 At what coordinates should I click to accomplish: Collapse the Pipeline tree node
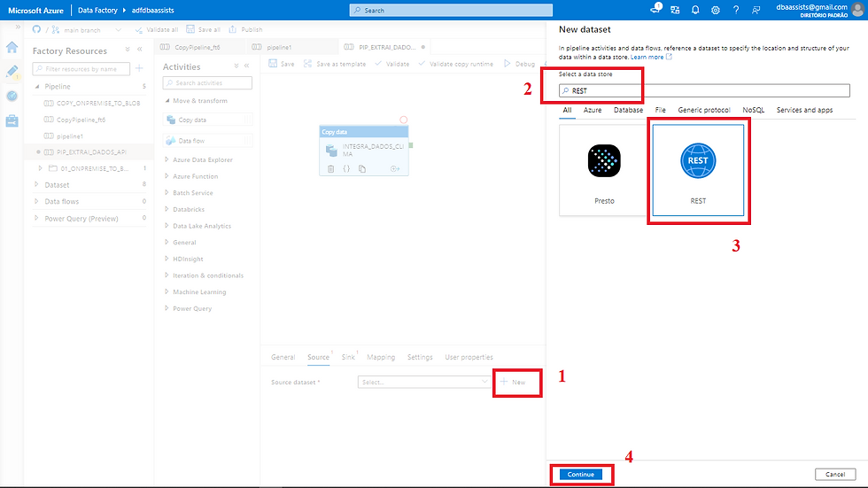37,86
